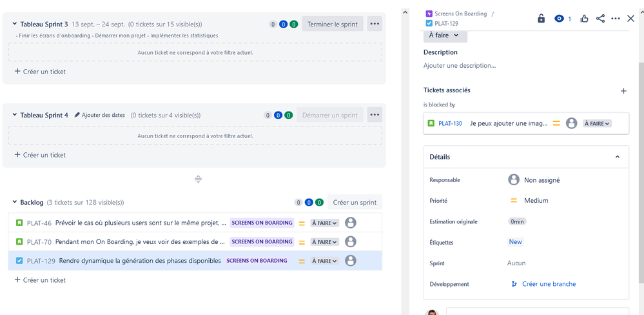This screenshot has height=315, width=644.
Task: Click the SCREENS ON BOARDING epic tag on PLAT-129
Action: pyautogui.click(x=257, y=260)
